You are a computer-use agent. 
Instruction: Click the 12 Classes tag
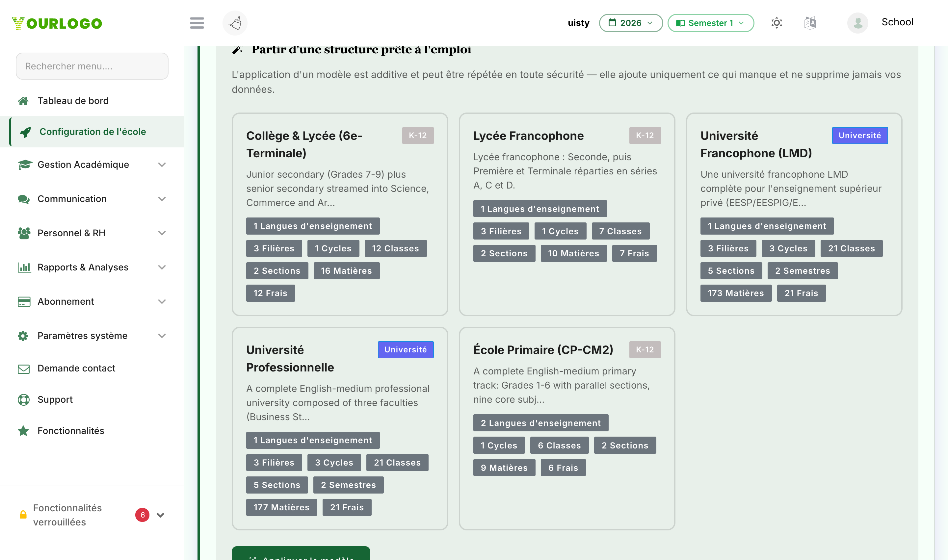pos(395,248)
